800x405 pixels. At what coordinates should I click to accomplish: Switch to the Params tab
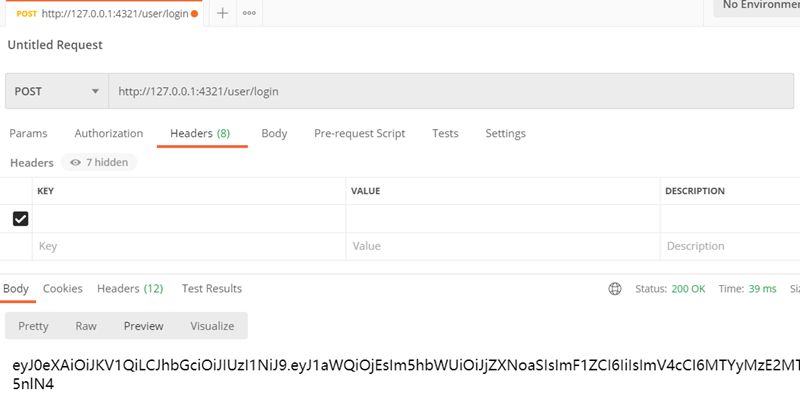point(28,134)
